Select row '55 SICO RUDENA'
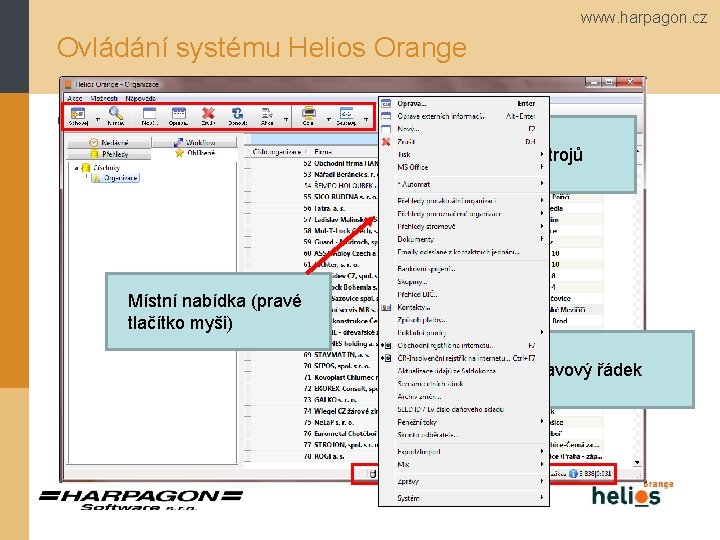 click(315, 197)
